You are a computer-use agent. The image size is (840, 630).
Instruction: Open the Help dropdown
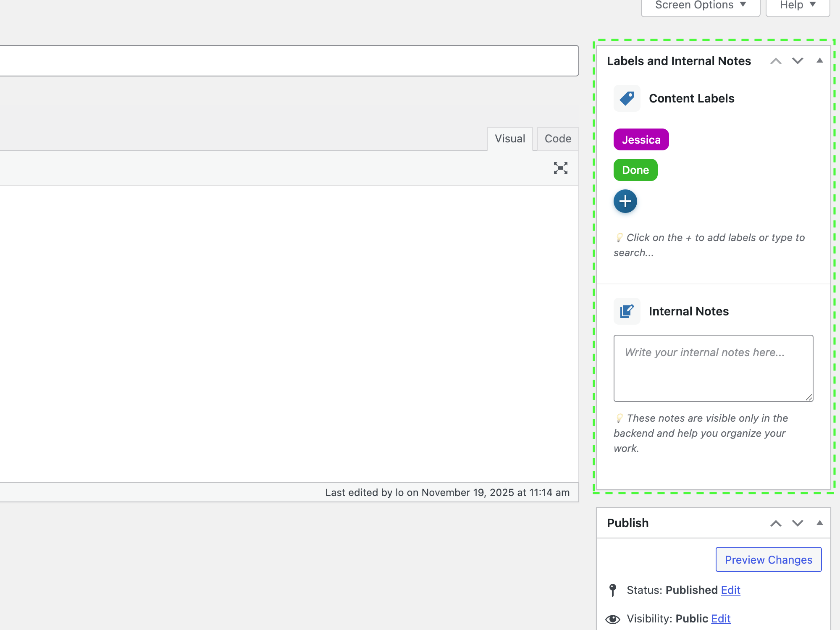pos(797,5)
